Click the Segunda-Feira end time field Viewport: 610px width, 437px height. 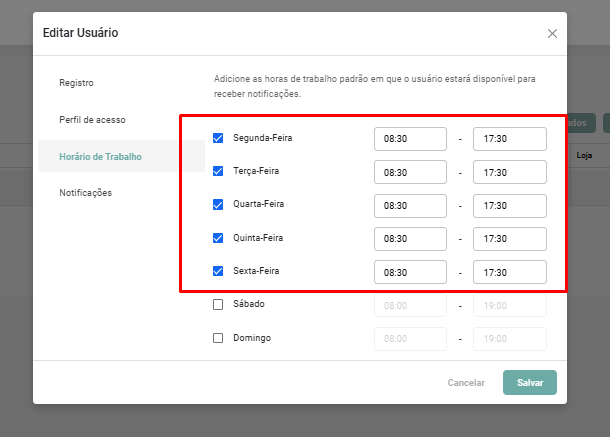click(x=509, y=140)
